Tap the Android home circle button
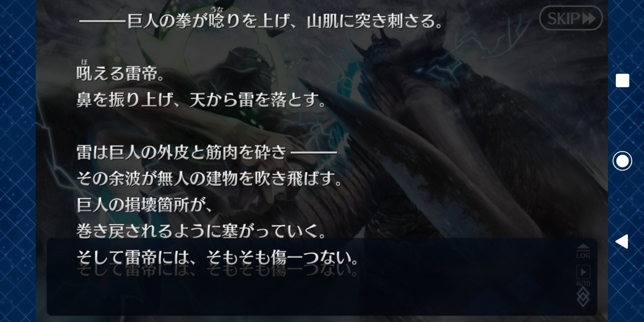The height and width of the screenshot is (322, 644). click(x=622, y=161)
